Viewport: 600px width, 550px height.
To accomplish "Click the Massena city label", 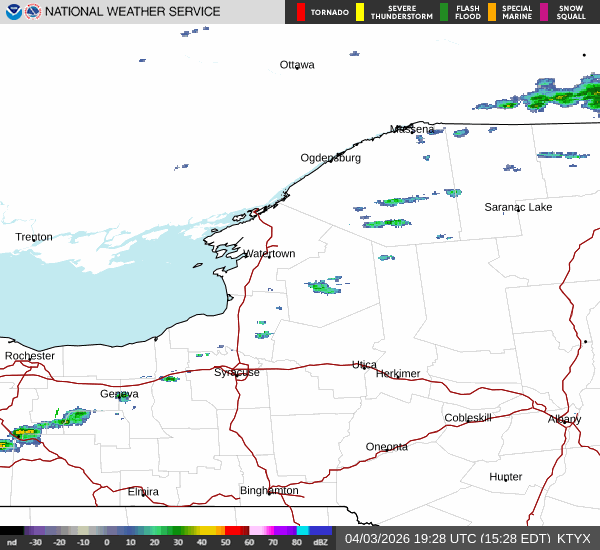I will click(412, 129).
